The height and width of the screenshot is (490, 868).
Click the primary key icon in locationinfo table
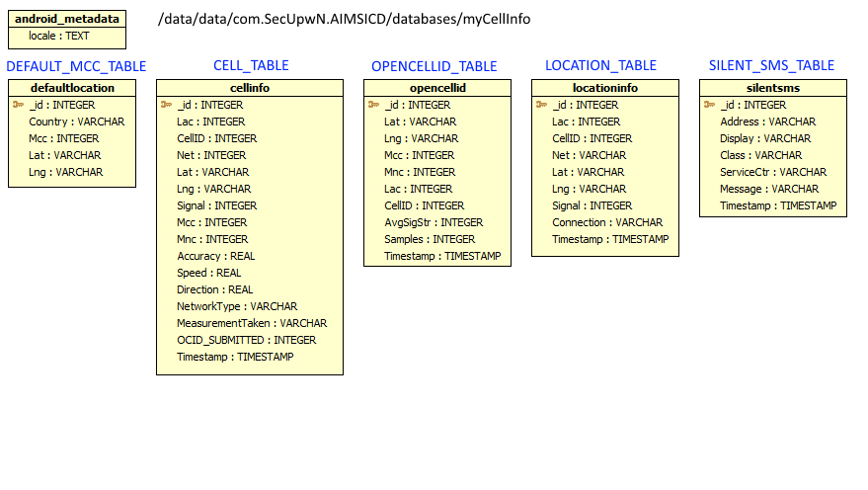[541, 105]
